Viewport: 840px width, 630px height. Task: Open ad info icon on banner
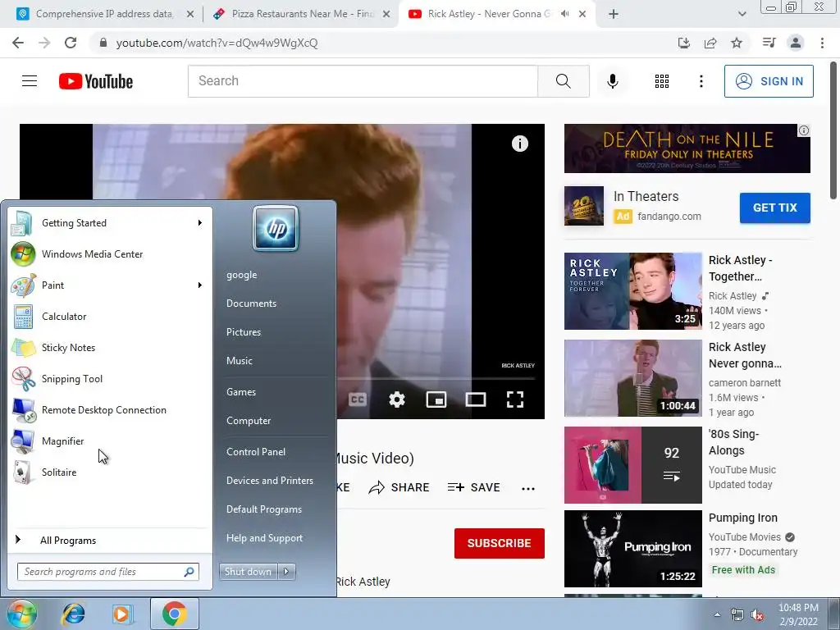(804, 130)
